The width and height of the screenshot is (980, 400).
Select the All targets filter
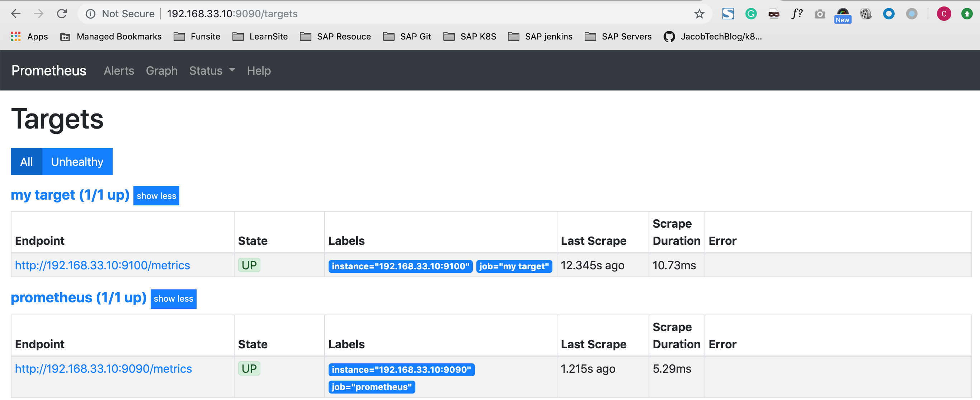[27, 162]
